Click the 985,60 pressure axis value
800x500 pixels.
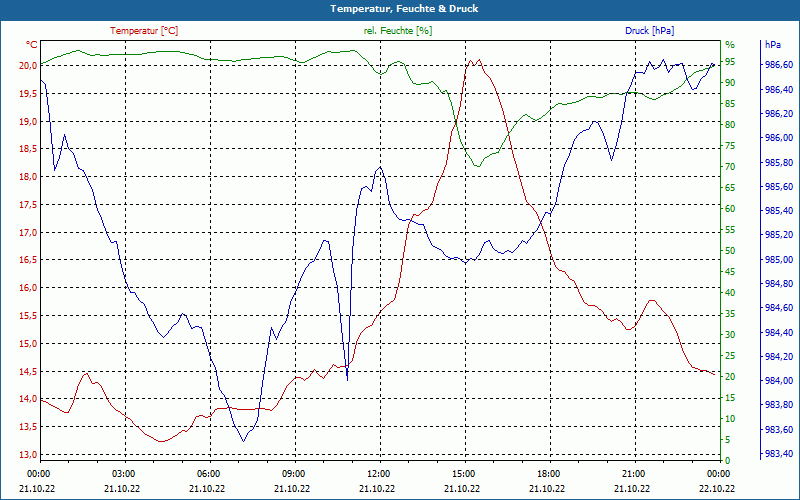click(779, 186)
